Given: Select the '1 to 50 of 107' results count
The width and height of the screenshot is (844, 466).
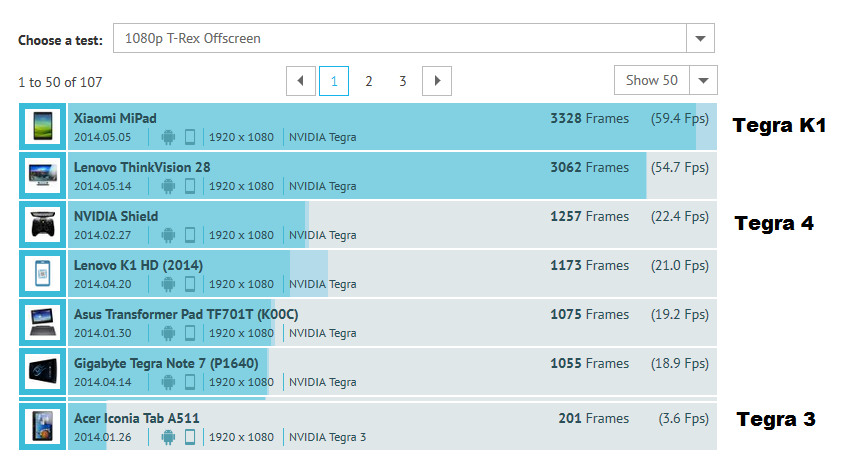Looking at the screenshot, I should (x=60, y=82).
